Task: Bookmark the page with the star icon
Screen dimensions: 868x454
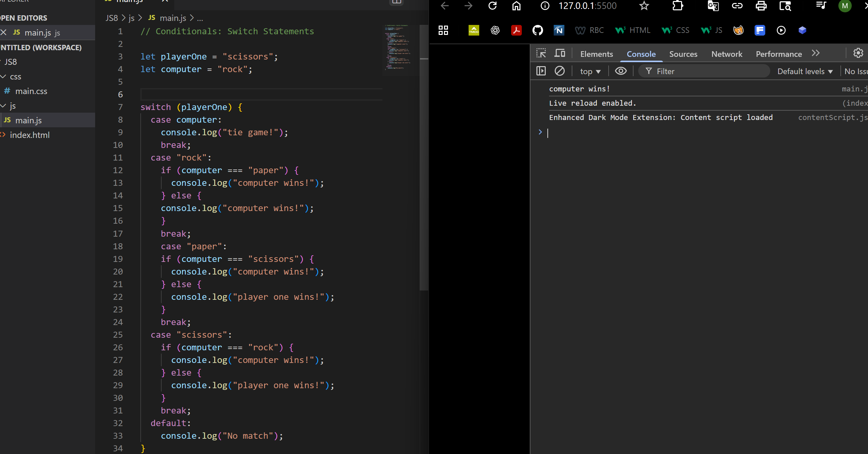Action: pyautogui.click(x=644, y=6)
